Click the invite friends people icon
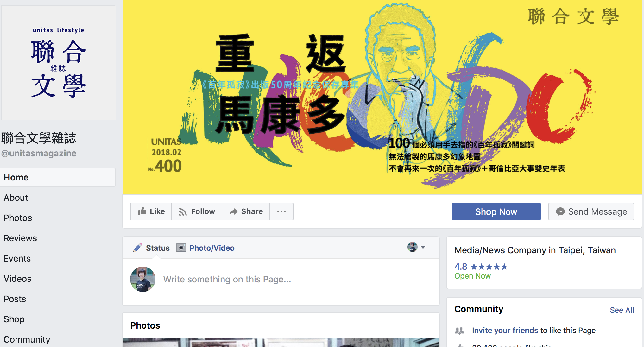The height and width of the screenshot is (347, 644). pyautogui.click(x=459, y=331)
